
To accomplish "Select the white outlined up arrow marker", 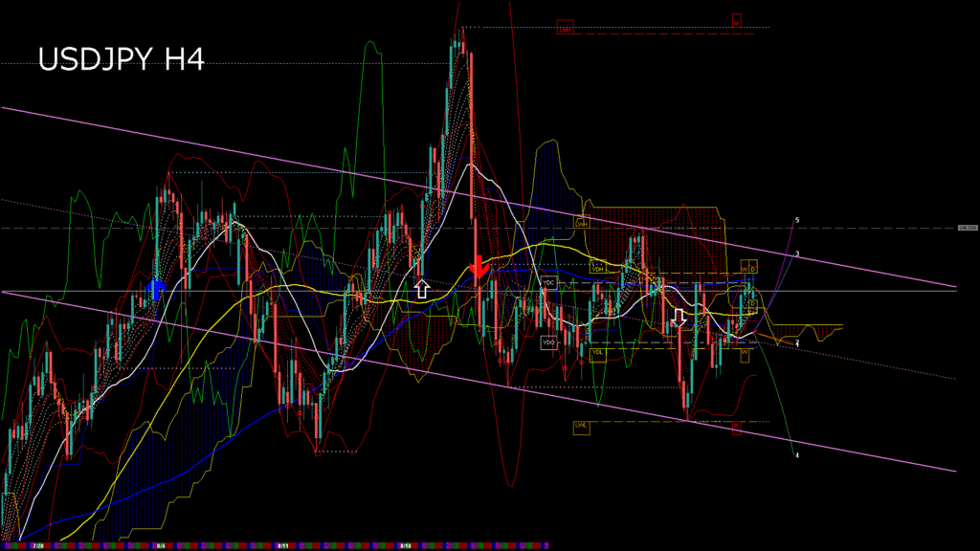I will point(421,287).
